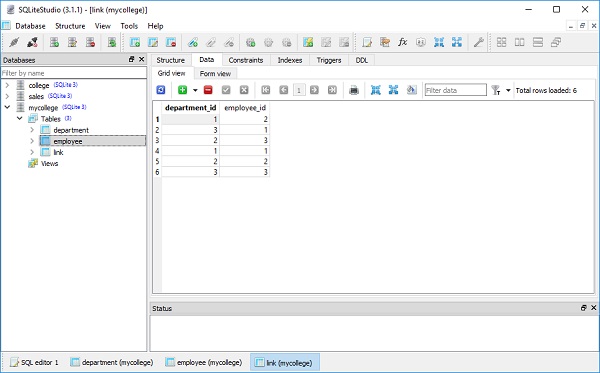
Task: Click the create table toolbar icon
Action: [135, 42]
